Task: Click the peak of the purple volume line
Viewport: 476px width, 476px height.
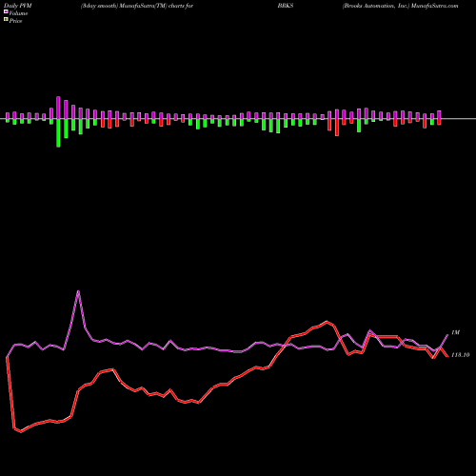Action: pyautogui.click(x=78, y=291)
